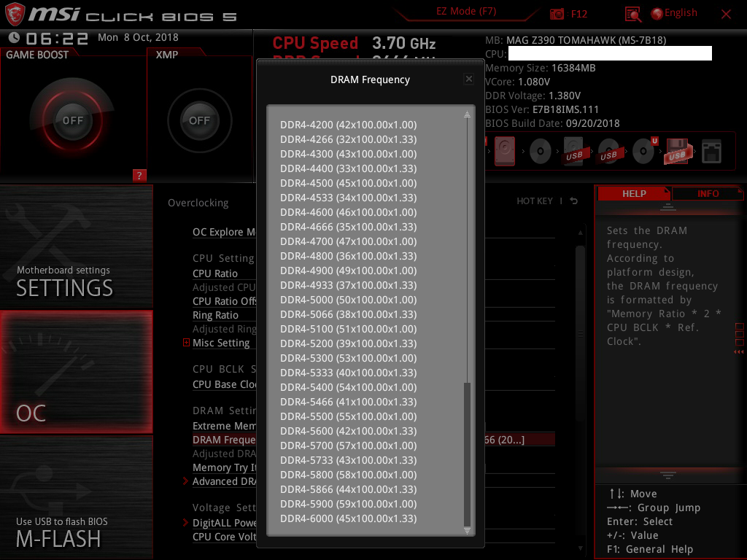Expand the Misc Setting plus icon

coord(186,343)
